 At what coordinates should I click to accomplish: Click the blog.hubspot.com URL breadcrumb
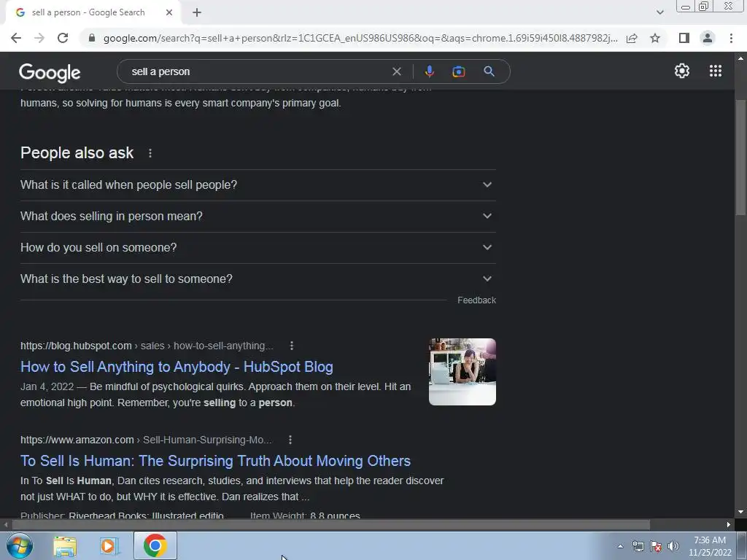(x=147, y=346)
